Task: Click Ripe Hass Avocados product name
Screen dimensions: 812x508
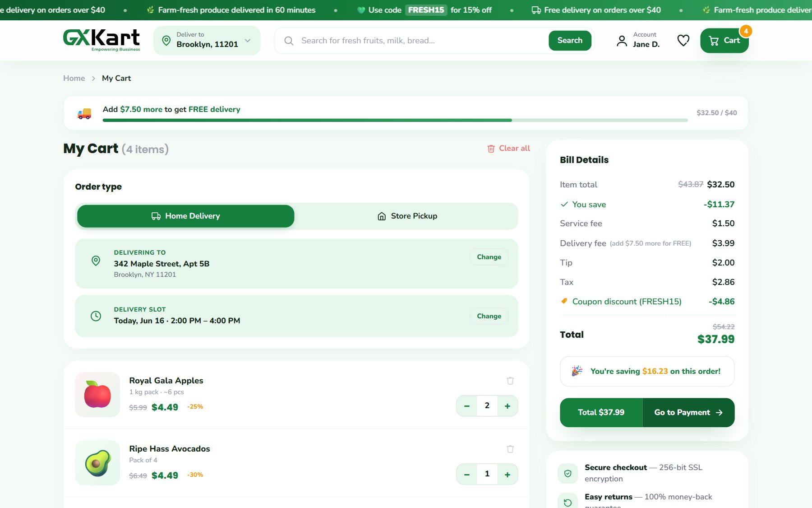Action: coord(170,448)
